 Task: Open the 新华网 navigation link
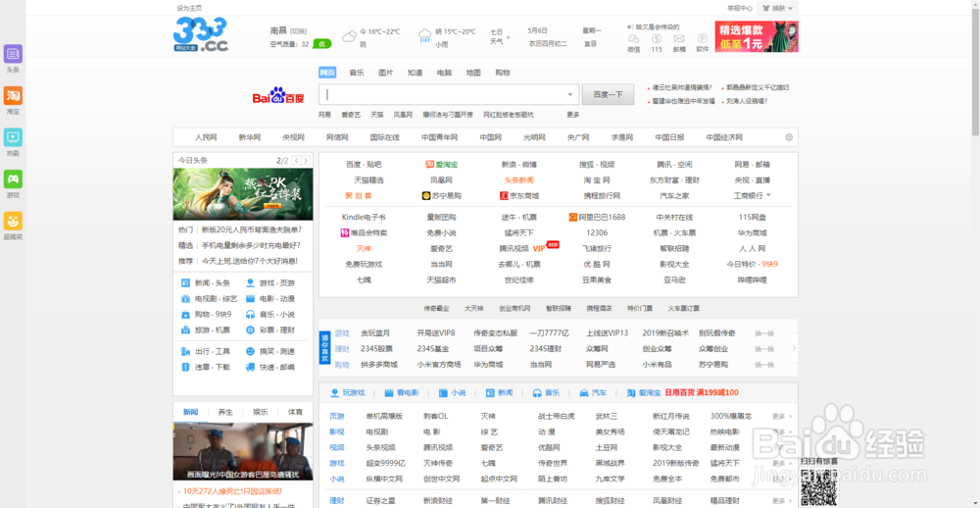[x=249, y=137]
